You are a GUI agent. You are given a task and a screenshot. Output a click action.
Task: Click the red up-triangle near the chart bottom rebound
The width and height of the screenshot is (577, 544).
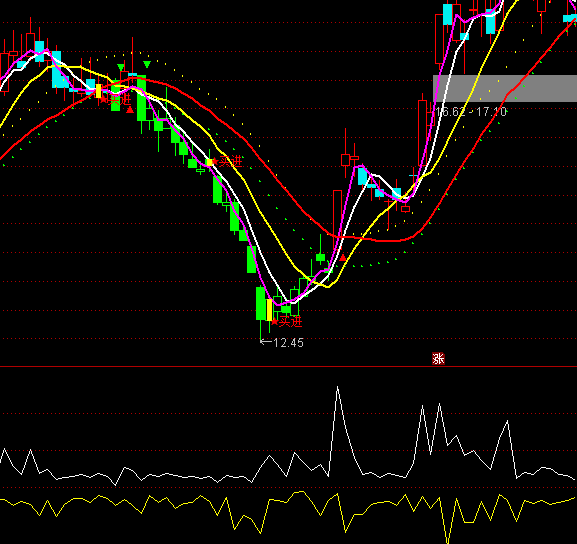343,258
